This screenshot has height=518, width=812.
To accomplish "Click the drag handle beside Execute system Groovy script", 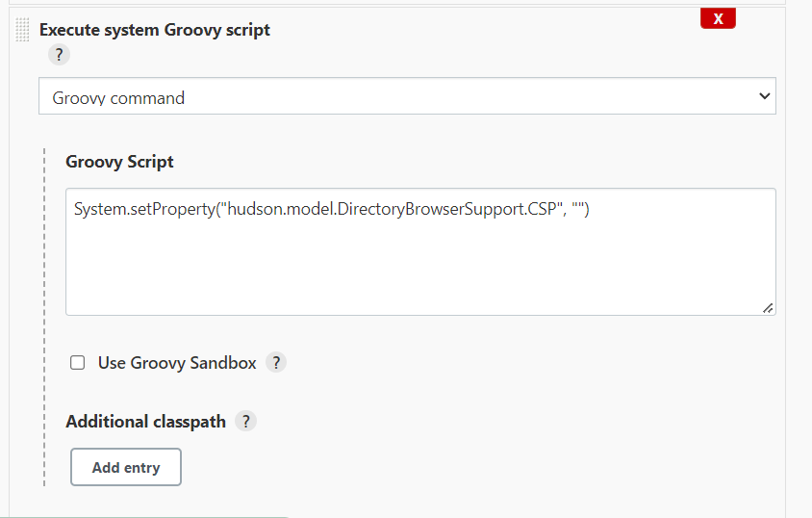I will coord(23,31).
